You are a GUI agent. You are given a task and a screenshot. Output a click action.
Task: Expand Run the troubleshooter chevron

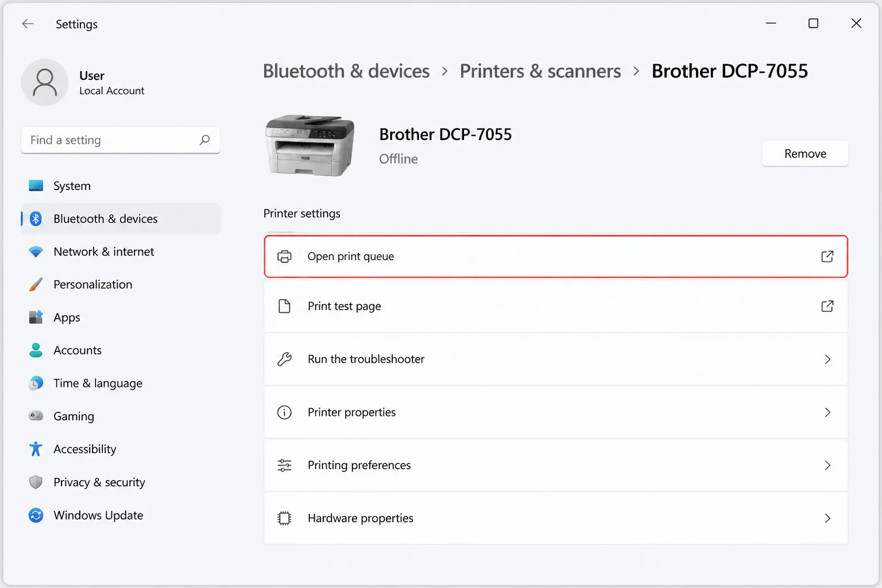[x=827, y=359]
